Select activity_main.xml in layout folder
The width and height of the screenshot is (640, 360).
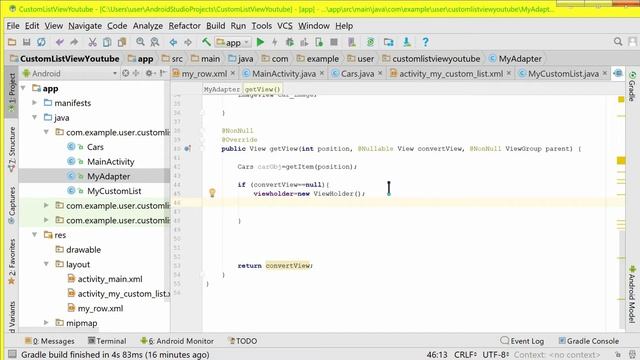[110, 279]
